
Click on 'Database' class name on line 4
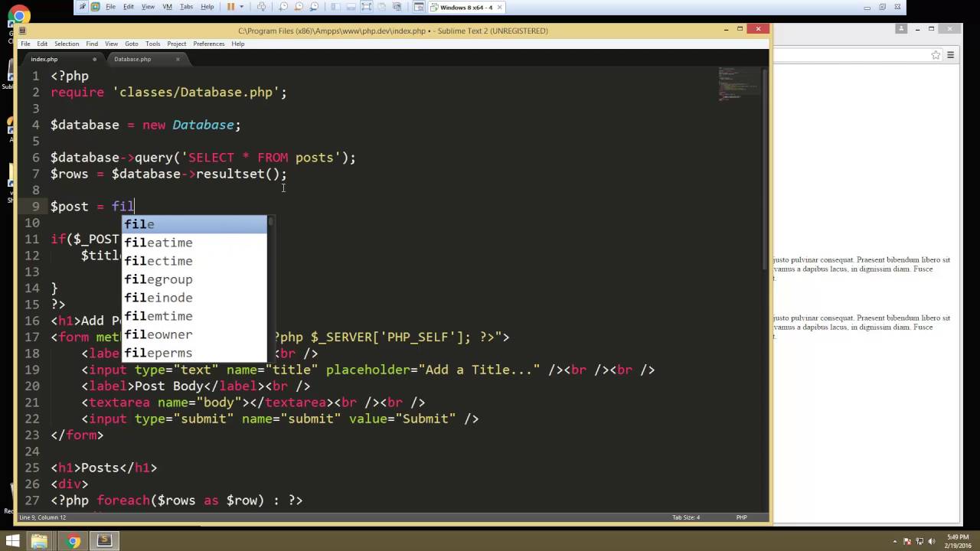click(x=203, y=125)
